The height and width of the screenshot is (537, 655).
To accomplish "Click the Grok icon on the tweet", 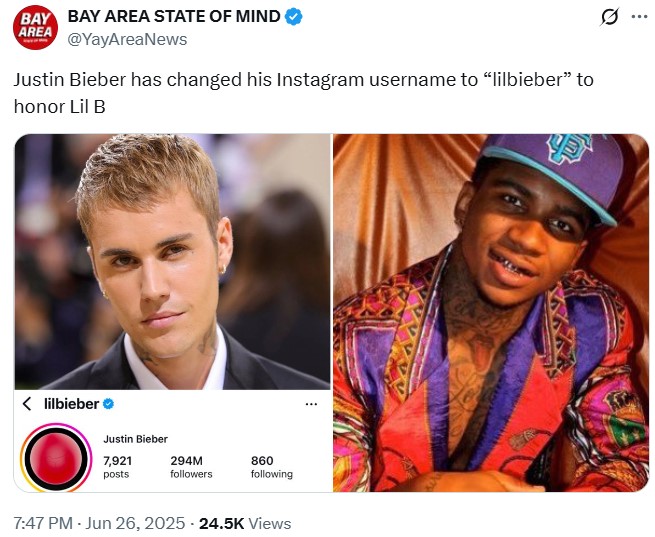I will [606, 18].
